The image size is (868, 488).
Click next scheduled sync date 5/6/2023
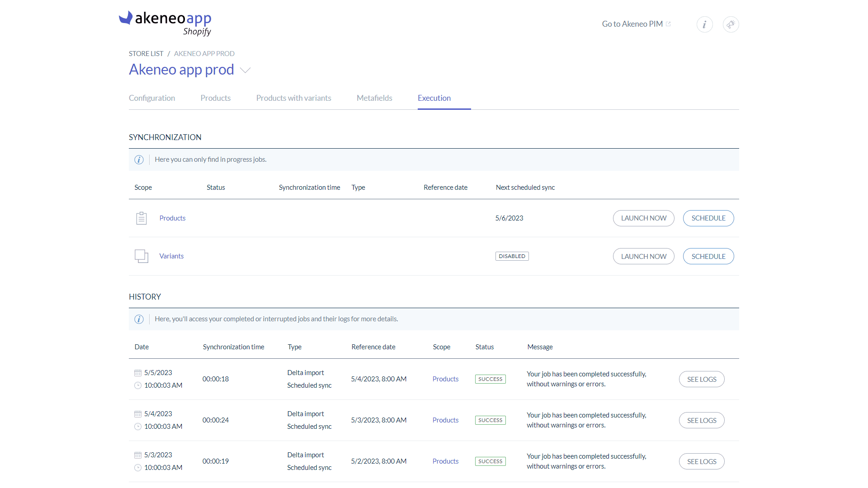pos(509,218)
